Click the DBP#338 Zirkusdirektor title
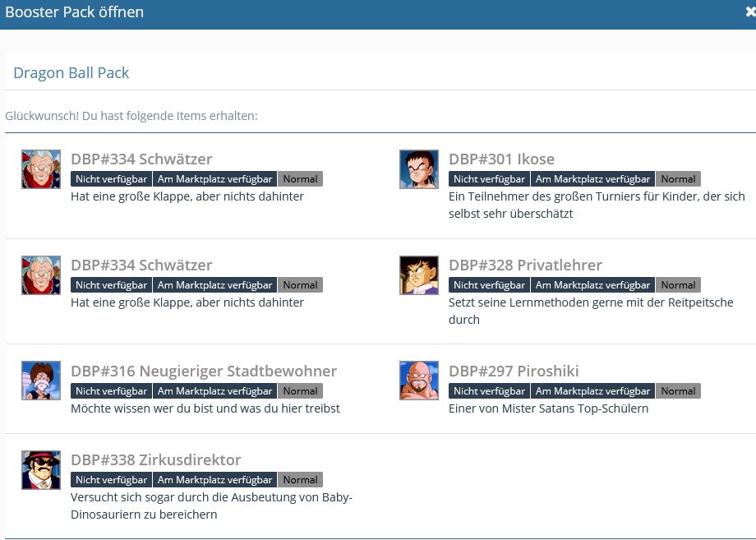756x540 pixels. pyautogui.click(x=156, y=460)
